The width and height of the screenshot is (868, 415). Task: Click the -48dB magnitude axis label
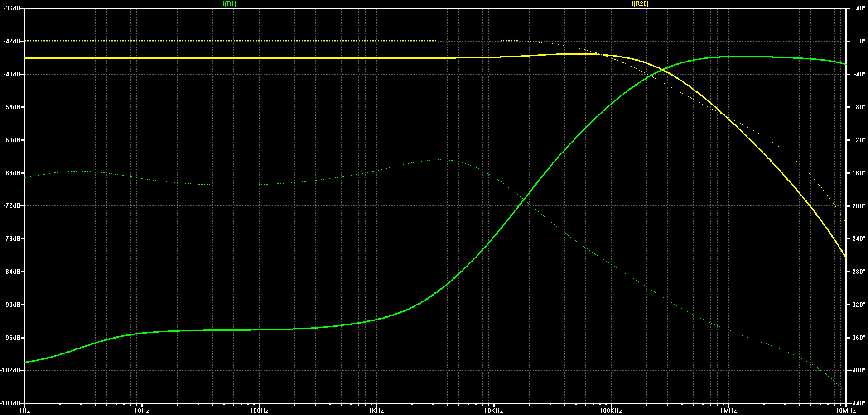(x=12, y=74)
